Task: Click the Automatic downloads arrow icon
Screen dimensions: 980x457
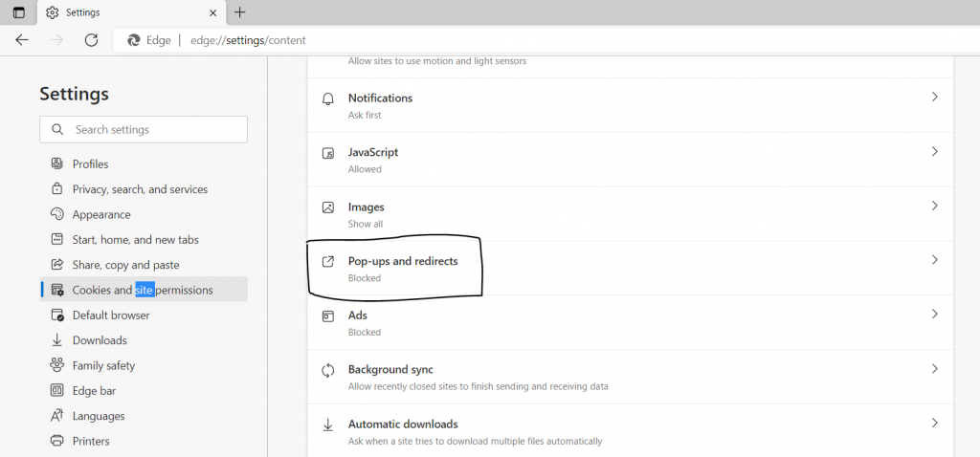Action: point(328,424)
